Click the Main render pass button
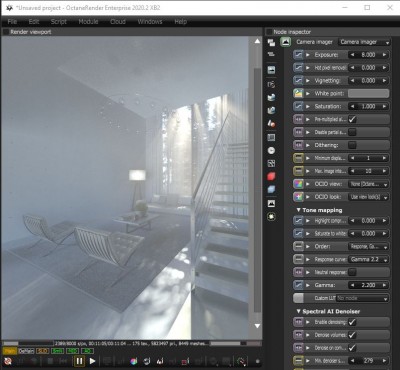400x370 pixels. (10, 351)
